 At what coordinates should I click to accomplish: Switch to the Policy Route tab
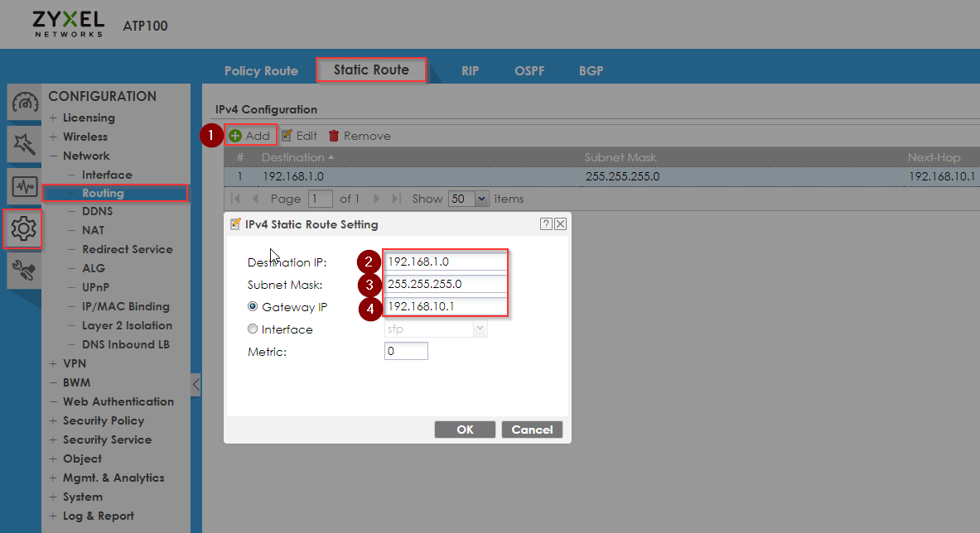(x=261, y=71)
